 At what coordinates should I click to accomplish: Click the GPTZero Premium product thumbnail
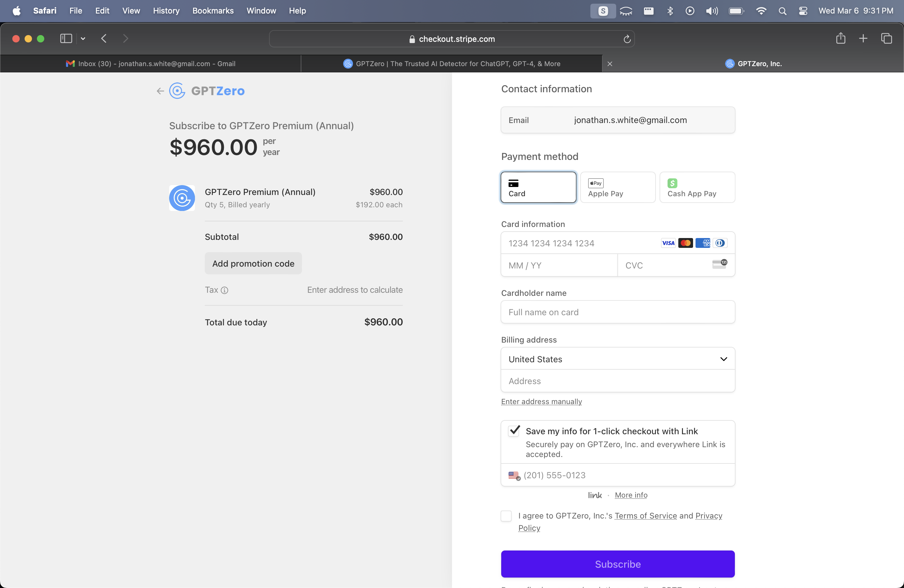tap(182, 198)
